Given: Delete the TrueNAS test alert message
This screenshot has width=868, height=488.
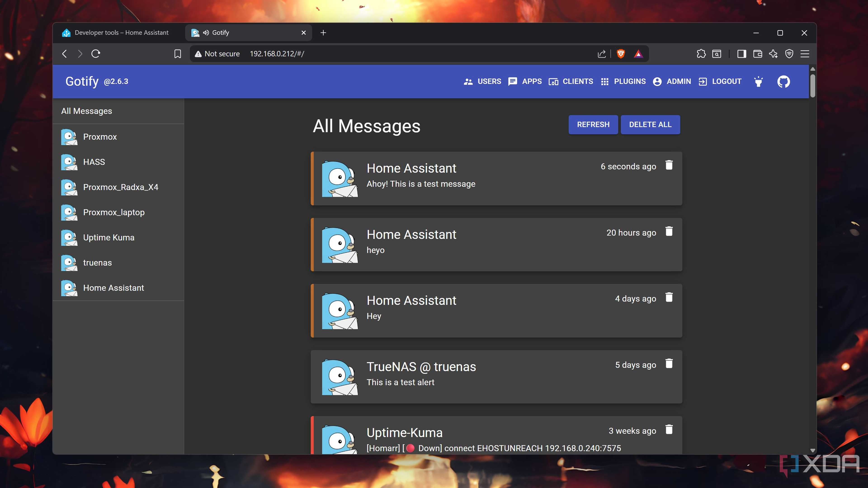Looking at the screenshot, I should click(x=669, y=364).
